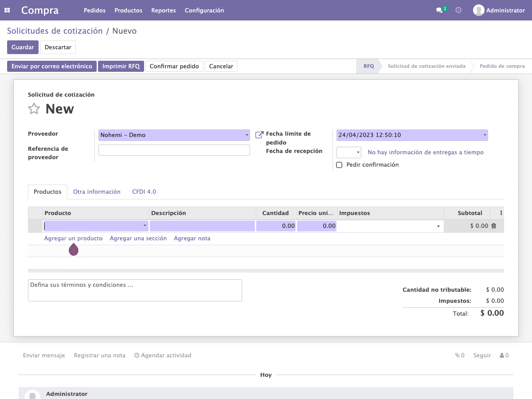Click Registrar una nota
Viewport: 532px width, 399px height.
click(100, 356)
